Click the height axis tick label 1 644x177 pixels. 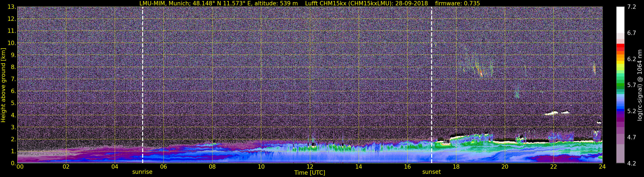pyautogui.click(x=13, y=151)
